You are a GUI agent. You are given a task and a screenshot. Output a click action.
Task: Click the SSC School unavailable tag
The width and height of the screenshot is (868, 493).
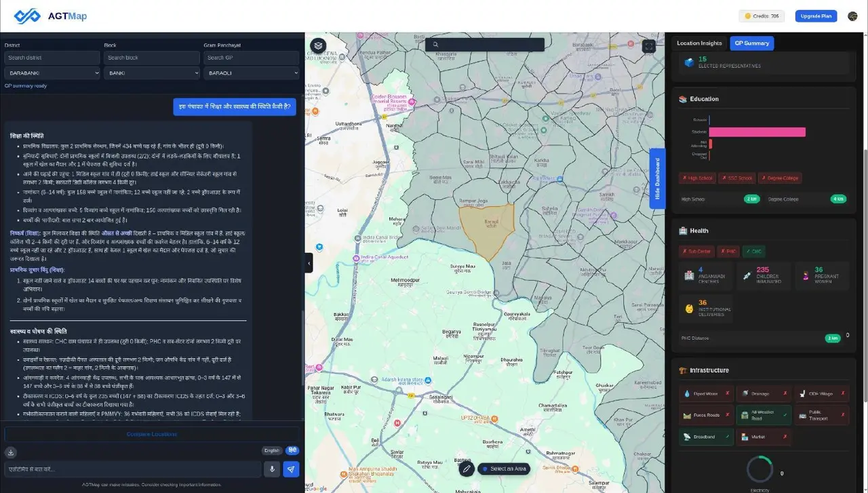[x=736, y=178]
